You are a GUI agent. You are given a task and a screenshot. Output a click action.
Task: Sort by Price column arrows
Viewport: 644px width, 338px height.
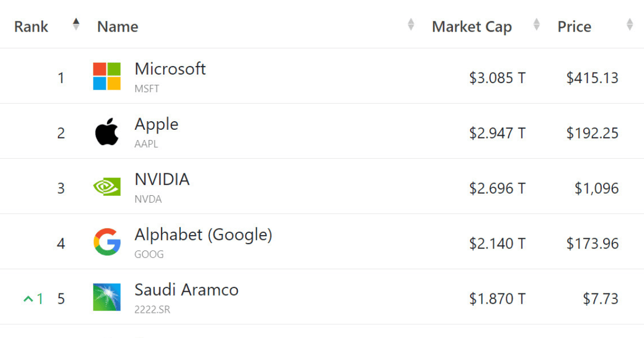click(x=630, y=25)
